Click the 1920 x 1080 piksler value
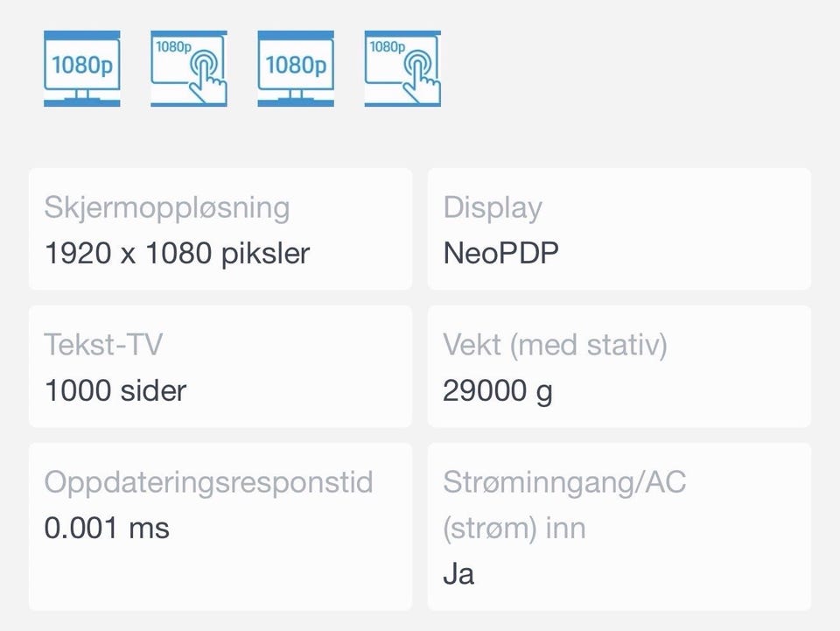The image size is (840, 631). 177,253
